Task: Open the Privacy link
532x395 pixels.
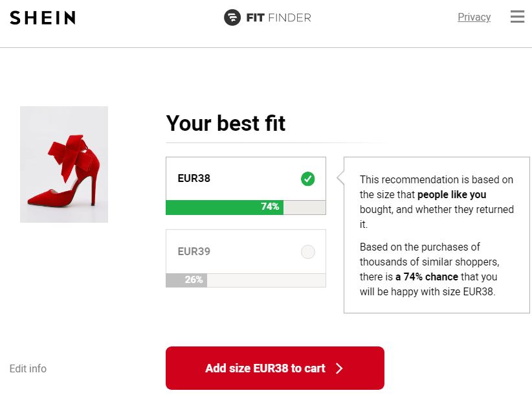Action: [474, 17]
